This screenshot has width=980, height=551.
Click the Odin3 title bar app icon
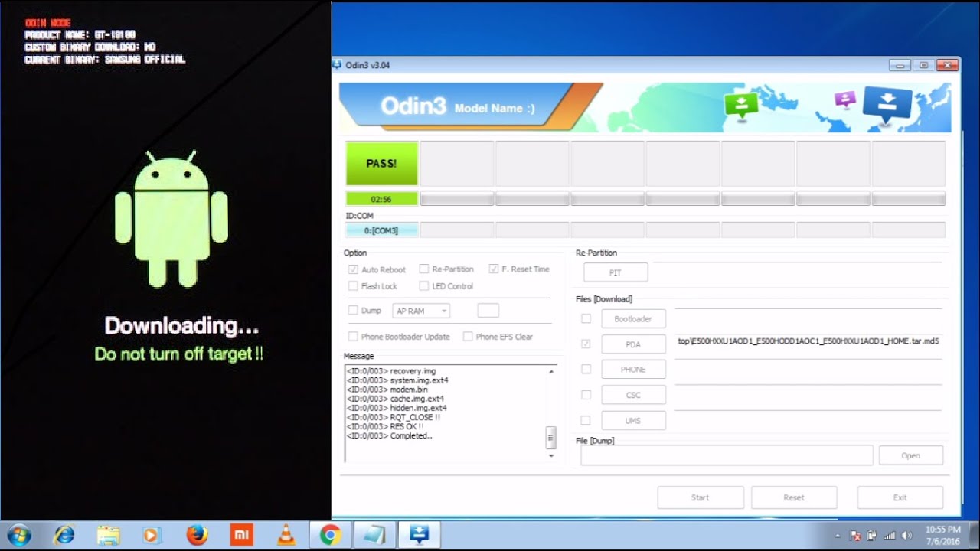[x=337, y=65]
